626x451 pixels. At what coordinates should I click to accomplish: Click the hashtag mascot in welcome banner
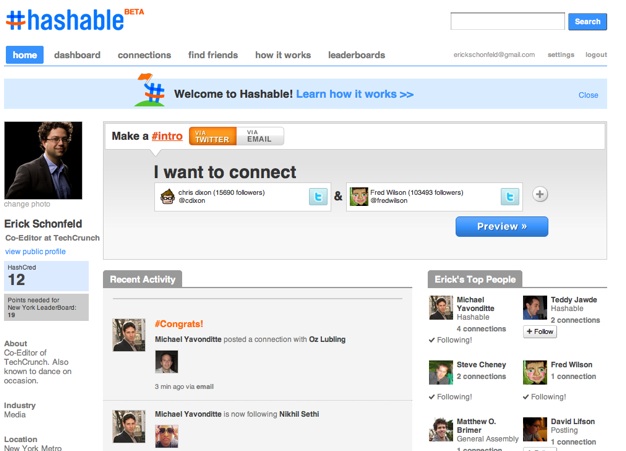tap(152, 92)
